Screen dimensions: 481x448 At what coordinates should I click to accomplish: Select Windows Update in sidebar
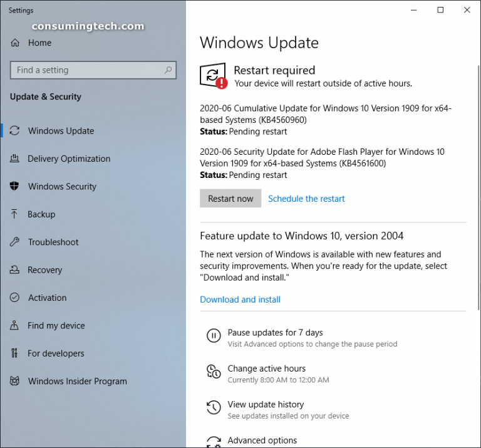click(x=61, y=131)
